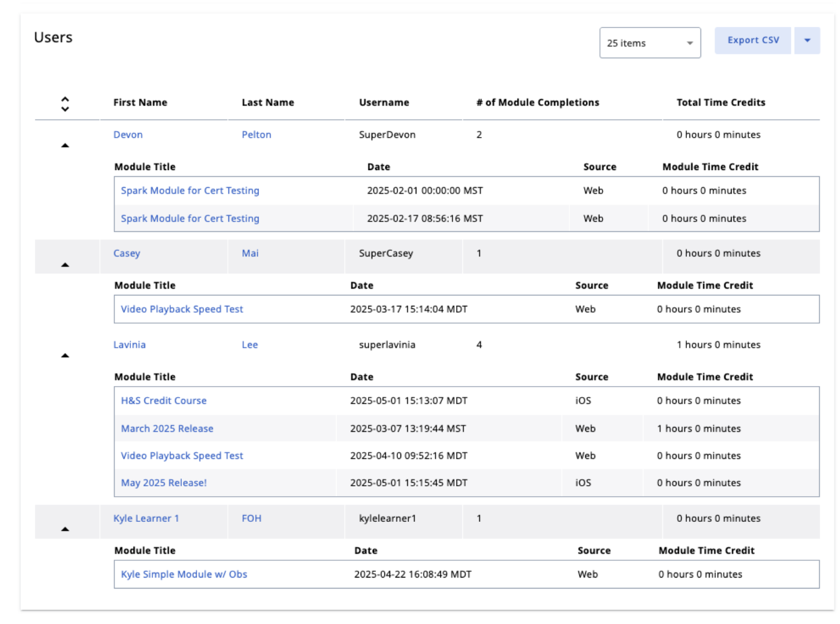The width and height of the screenshot is (840, 624).
Task: Open Spark Module dated 2025-02-01
Action: coord(190,191)
